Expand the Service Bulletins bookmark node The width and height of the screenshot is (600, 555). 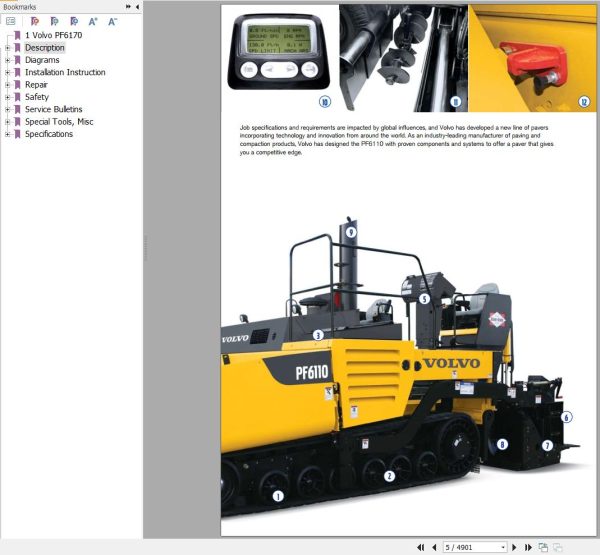click(7, 109)
